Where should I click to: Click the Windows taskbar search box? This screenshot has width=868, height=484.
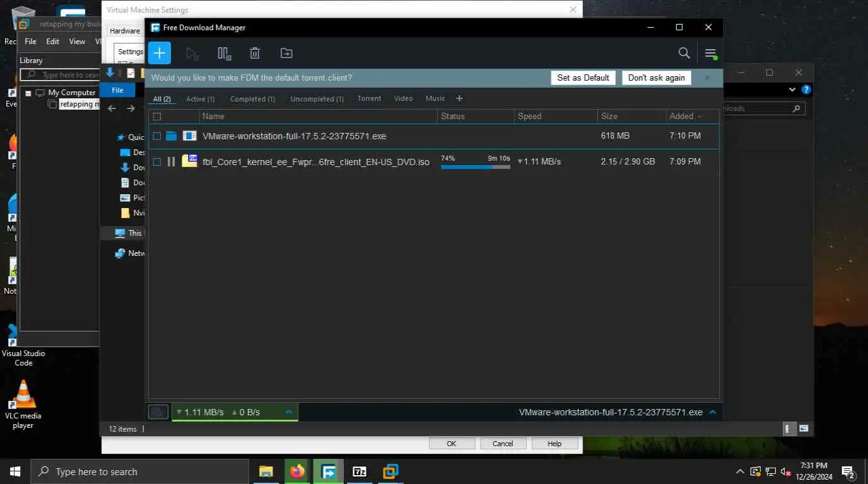click(140, 471)
